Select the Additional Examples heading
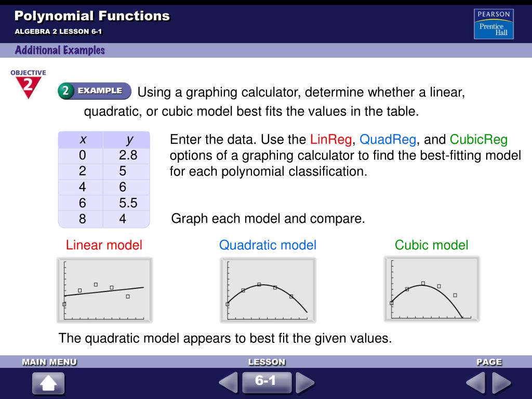Image resolution: width=532 pixels, height=399 pixels. click(60, 50)
